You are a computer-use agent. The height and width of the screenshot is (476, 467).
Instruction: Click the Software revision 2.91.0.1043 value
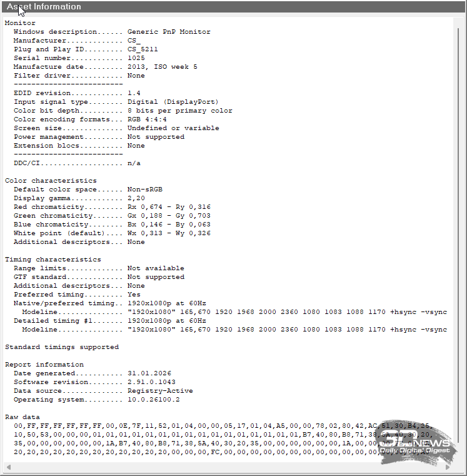coord(151,382)
